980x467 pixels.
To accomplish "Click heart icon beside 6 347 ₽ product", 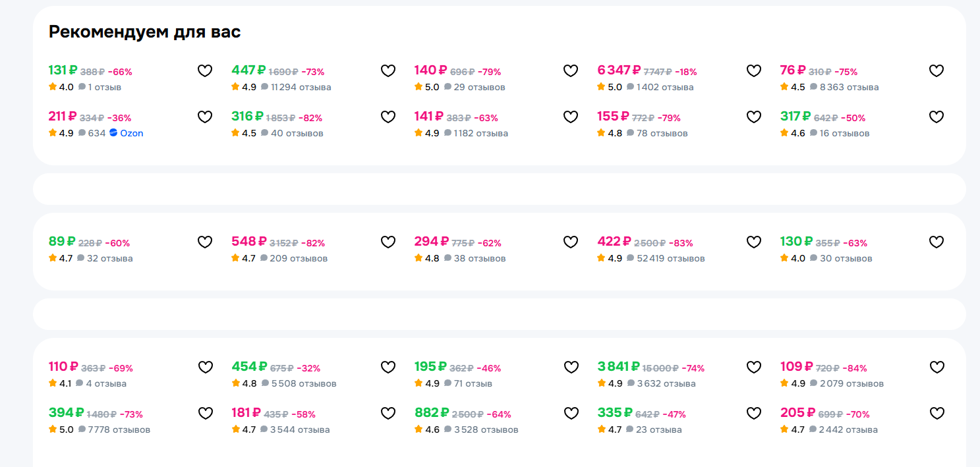I will [x=754, y=71].
